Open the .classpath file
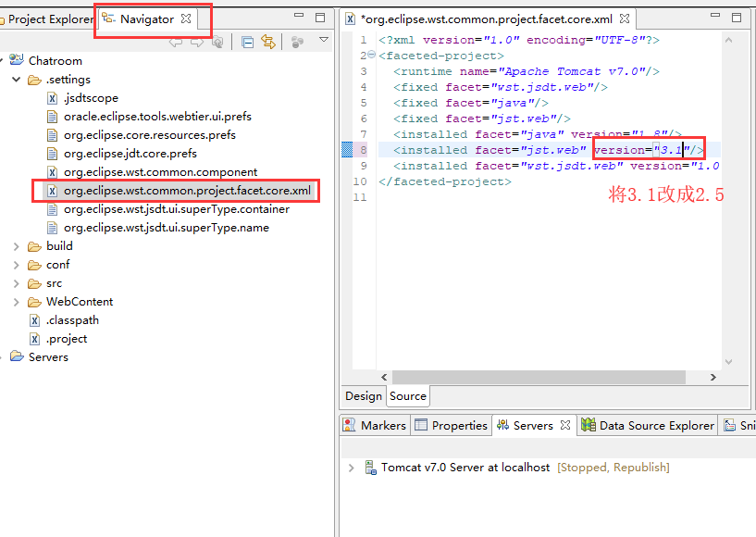Image resolution: width=756 pixels, height=537 pixels. point(72,320)
